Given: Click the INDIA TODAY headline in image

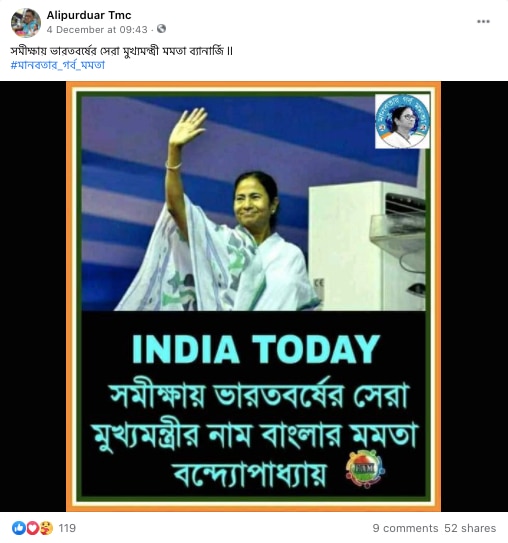Looking at the screenshot, I should (x=256, y=349).
